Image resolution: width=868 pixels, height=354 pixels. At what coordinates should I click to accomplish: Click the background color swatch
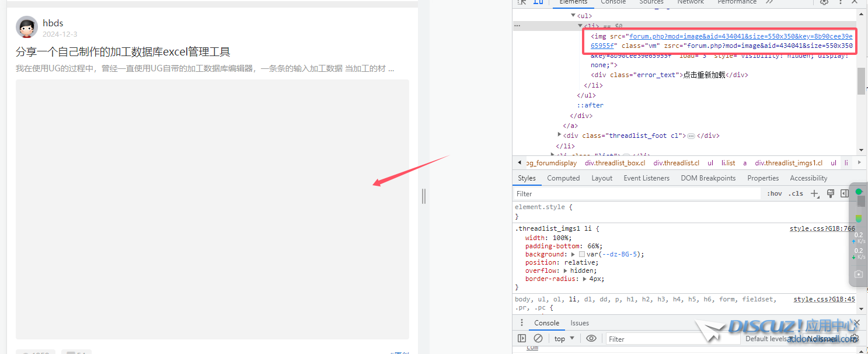click(581, 254)
